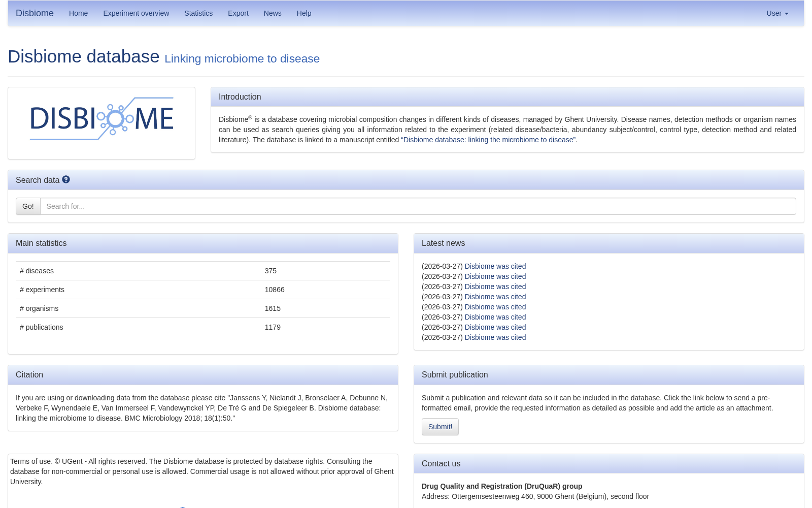
Task: Click the 'Citation' panel heading
Action: click(29, 374)
